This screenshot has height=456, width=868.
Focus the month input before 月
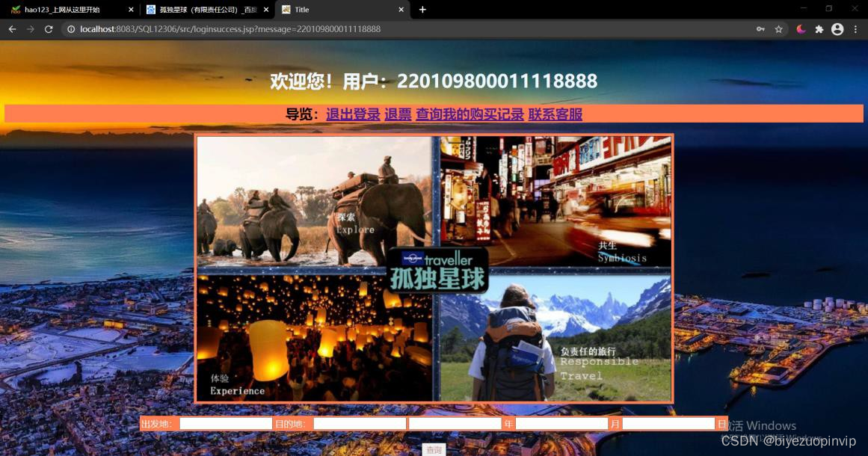coord(562,424)
